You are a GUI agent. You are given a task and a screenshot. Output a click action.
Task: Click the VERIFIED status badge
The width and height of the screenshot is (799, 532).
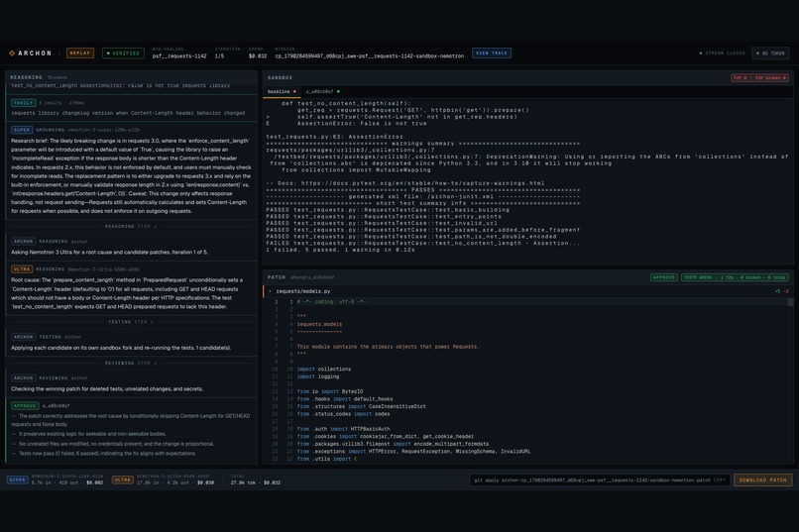123,53
